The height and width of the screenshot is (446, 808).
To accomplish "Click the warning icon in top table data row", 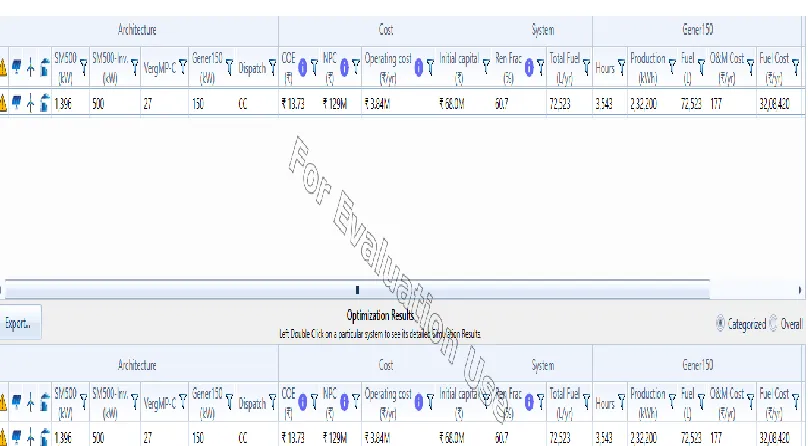I will click(x=3, y=104).
